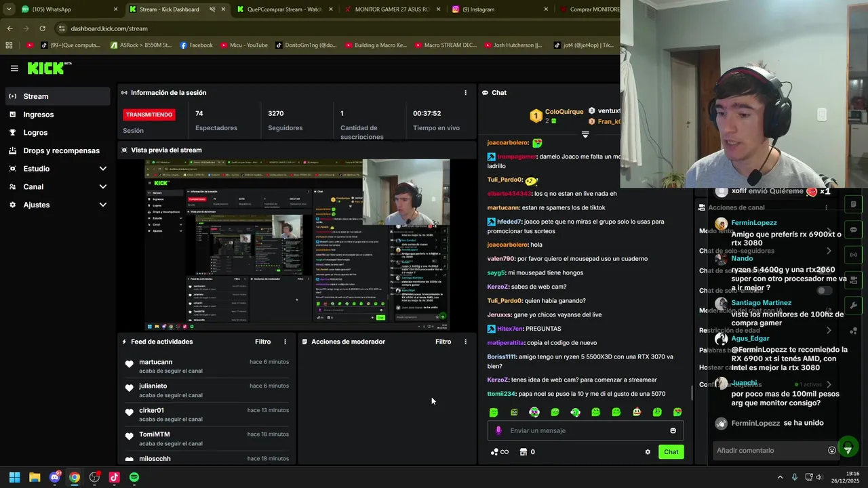
Task: Close the WhatsApp tab
Action: [115, 9]
